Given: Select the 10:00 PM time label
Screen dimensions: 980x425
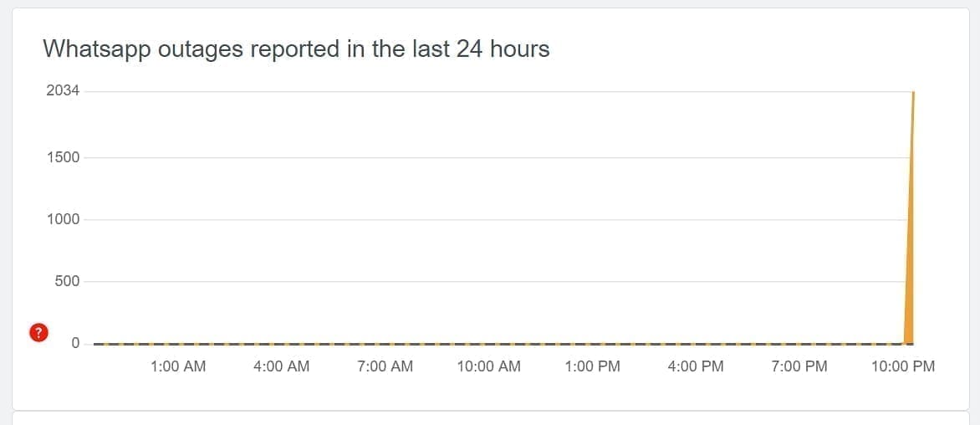Looking at the screenshot, I should tap(903, 366).
